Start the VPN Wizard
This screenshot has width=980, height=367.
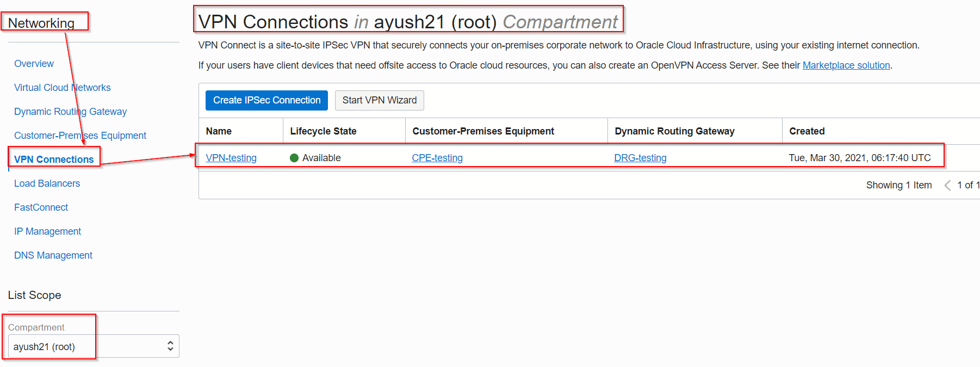point(379,100)
